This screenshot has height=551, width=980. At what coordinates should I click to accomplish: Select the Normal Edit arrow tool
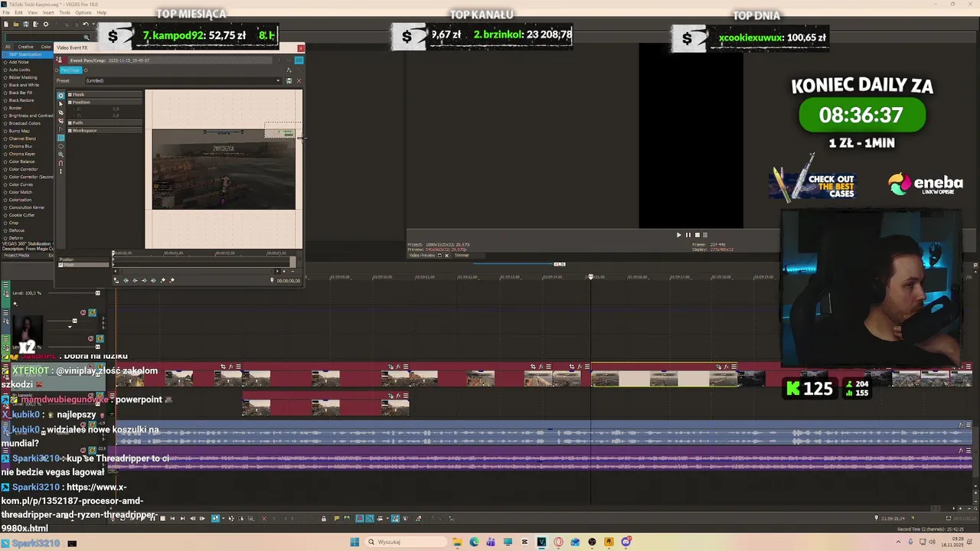coord(61,104)
